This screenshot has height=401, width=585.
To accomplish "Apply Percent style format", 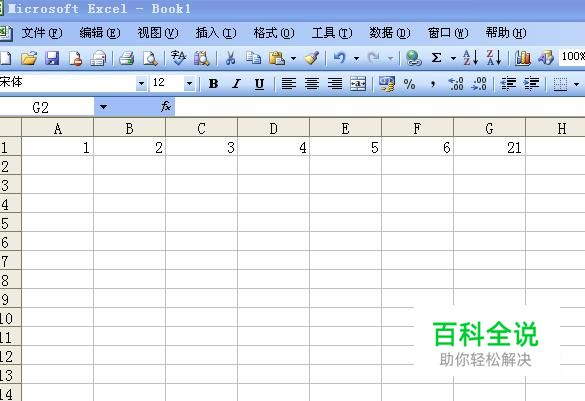I will click(x=410, y=84).
